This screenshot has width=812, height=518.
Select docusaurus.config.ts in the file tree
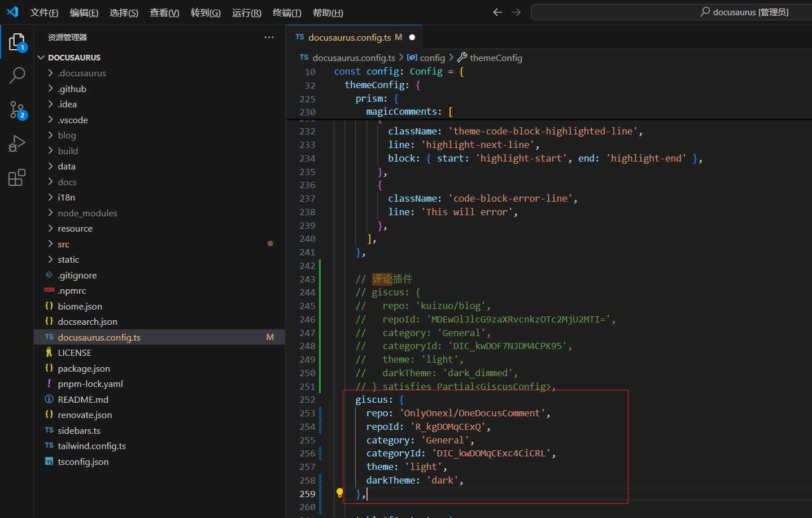[x=160, y=337]
